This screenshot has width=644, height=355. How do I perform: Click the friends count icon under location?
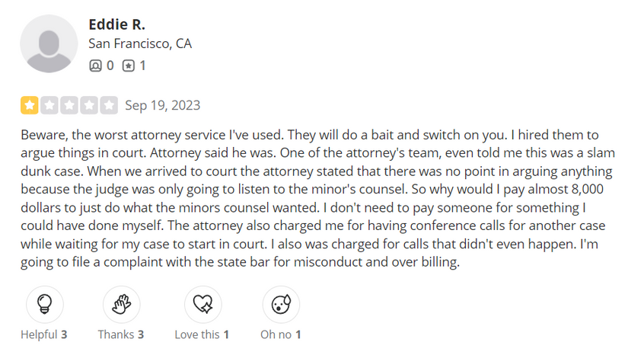[95, 66]
